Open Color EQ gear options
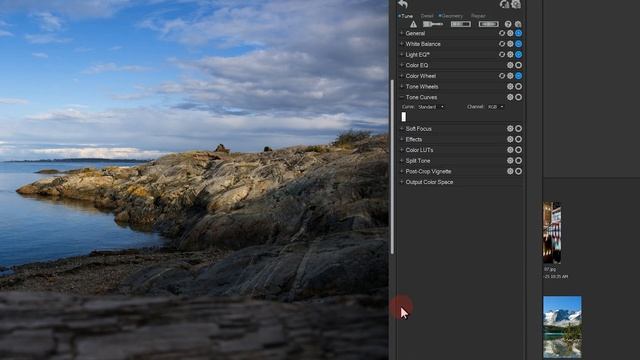 510,65
